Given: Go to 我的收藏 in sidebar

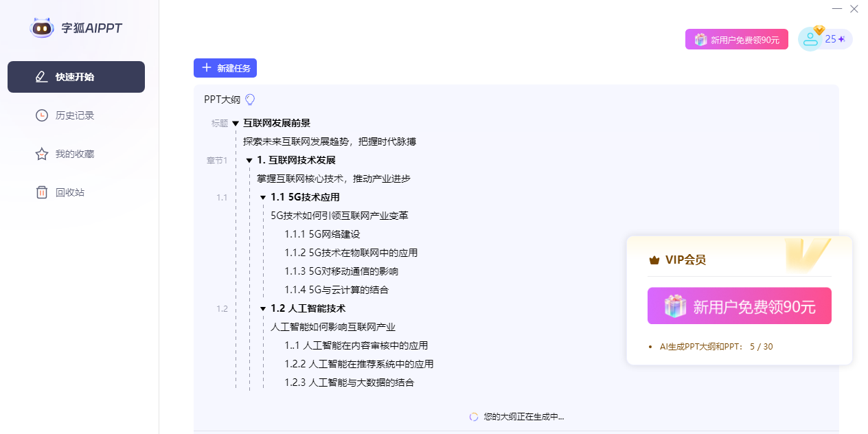Looking at the screenshot, I should tap(76, 154).
